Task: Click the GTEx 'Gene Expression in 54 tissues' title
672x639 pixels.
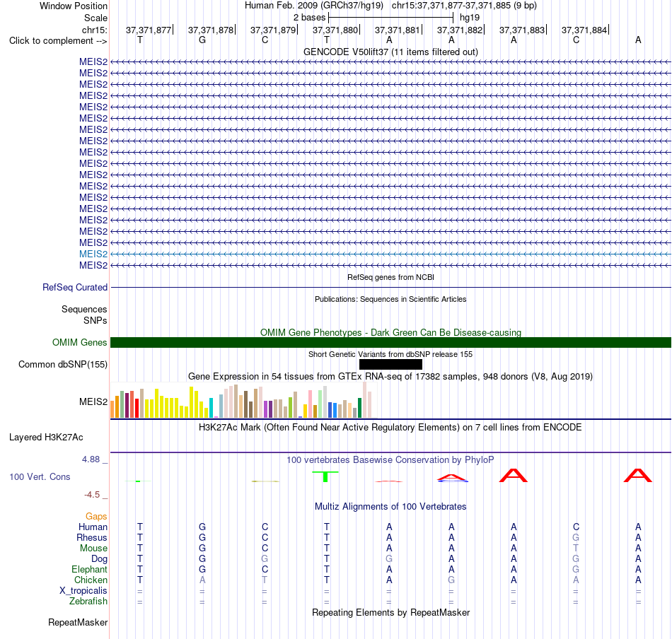Action: tap(390, 377)
